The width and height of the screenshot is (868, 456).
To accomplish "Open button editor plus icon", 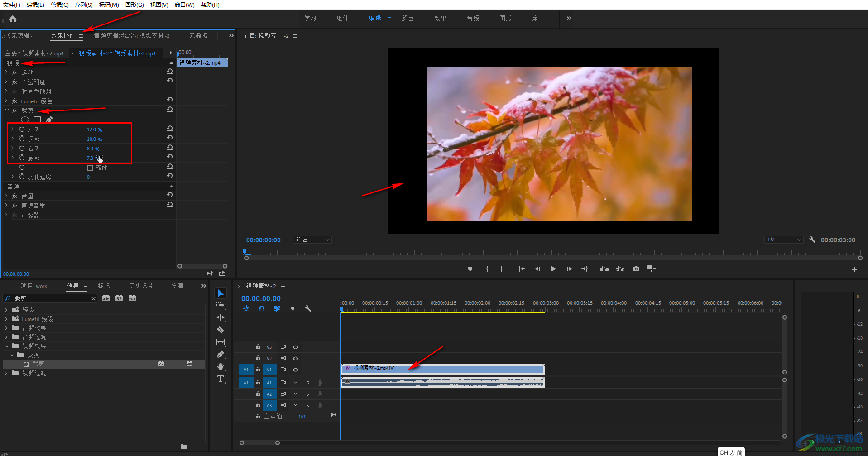I will tap(854, 269).
